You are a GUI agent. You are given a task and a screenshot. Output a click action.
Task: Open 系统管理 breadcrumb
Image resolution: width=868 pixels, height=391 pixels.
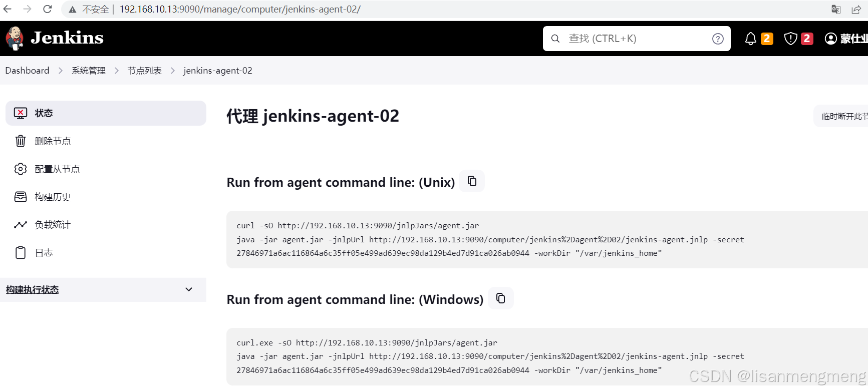pos(89,71)
